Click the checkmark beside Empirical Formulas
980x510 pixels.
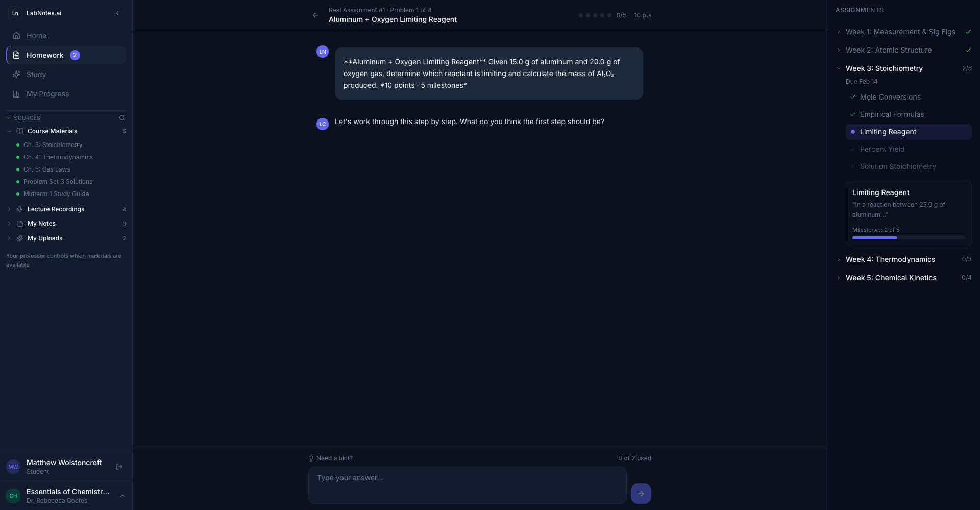[x=852, y=114]
